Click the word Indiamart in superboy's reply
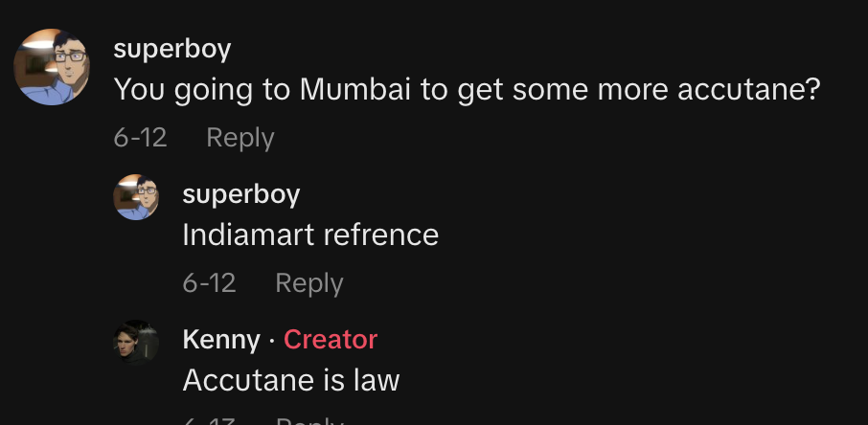The height and width of the screenshot is (425, 868). [248, 235]
